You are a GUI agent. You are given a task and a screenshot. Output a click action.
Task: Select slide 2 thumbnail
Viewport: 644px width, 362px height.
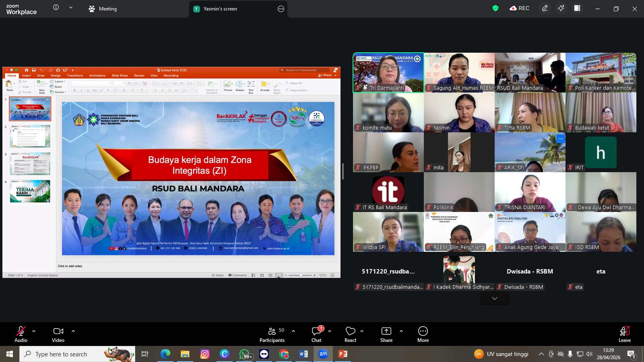[30, 136]
